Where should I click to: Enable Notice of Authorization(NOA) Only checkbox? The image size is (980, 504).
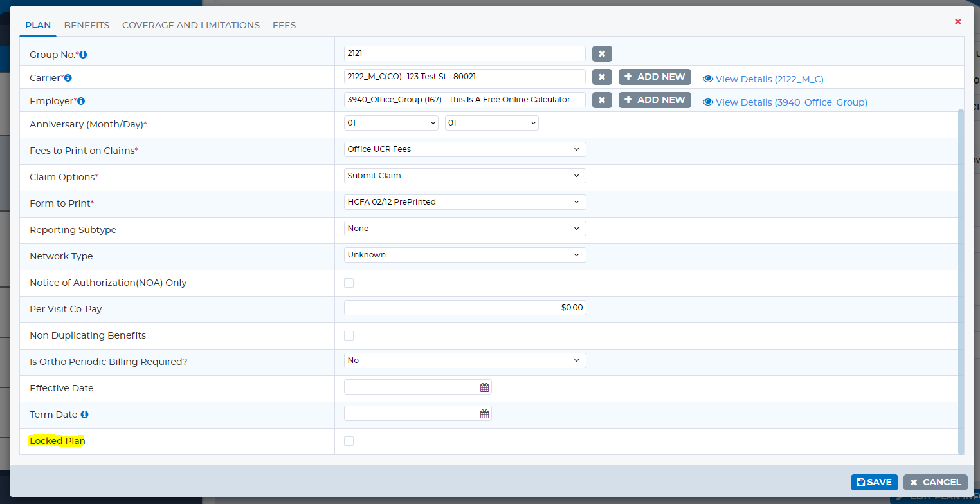(349, 283)
